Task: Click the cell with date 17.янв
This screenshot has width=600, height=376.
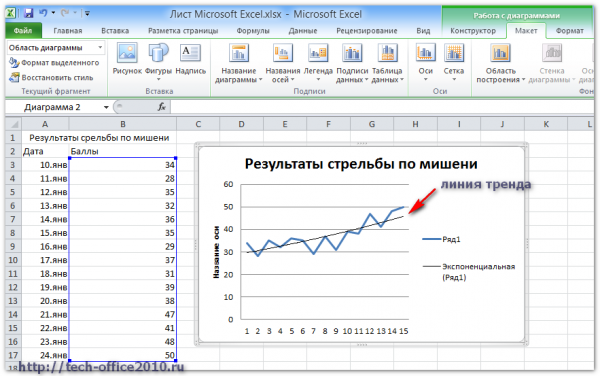Action: [45, 260]
